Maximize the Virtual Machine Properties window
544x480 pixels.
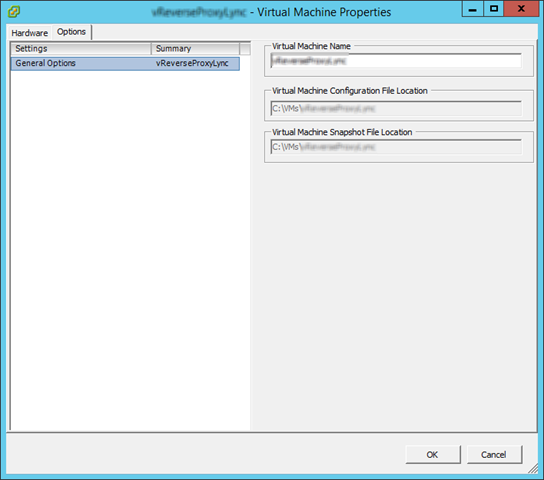coord(494,9)
